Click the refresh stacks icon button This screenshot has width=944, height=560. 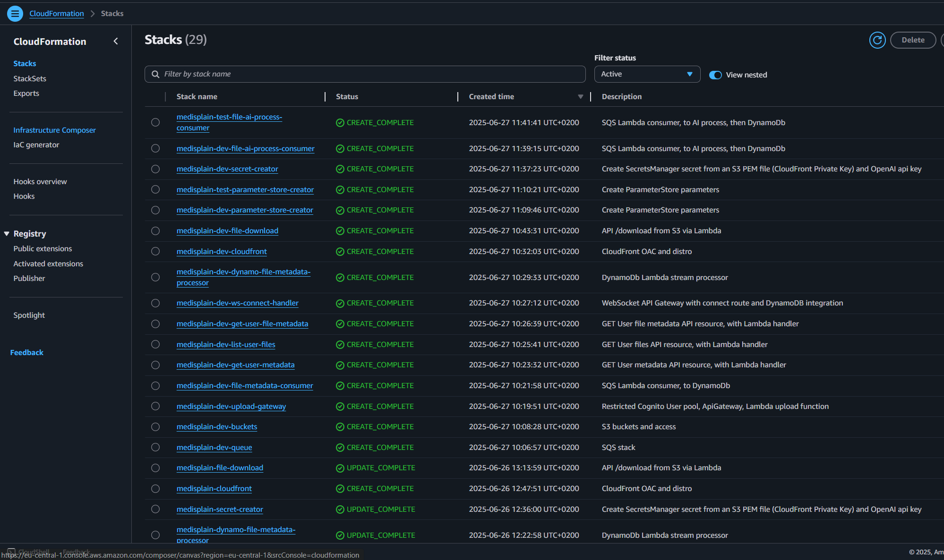click(877, 40)
